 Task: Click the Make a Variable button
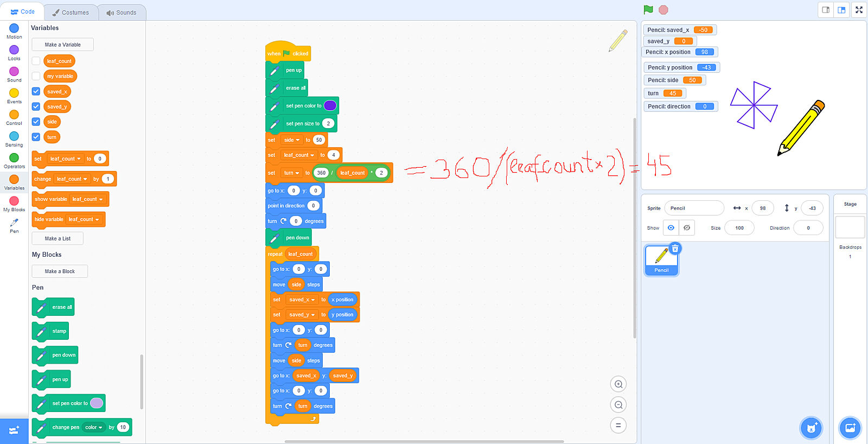tap(62, 45)
